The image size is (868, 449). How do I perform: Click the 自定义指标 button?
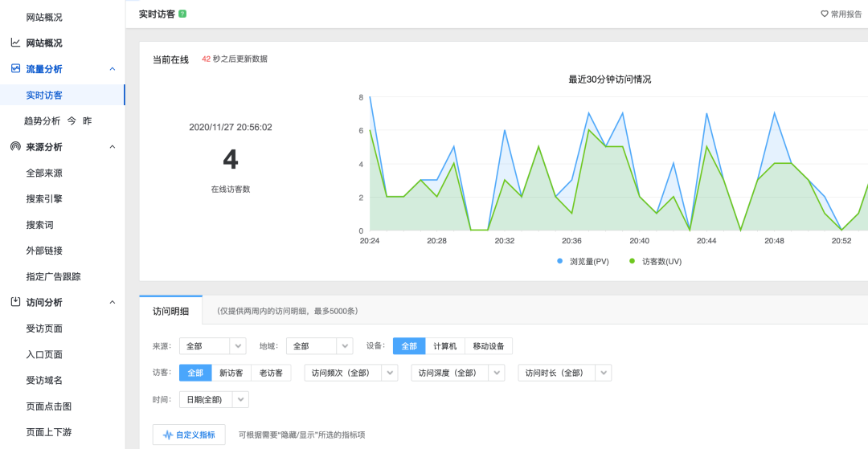coord(189,435)
